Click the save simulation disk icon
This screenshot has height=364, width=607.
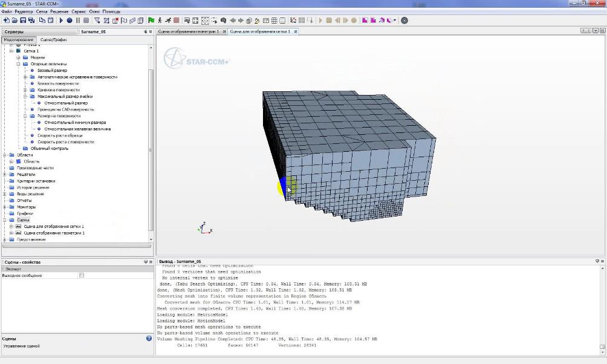tap(23, 20)
